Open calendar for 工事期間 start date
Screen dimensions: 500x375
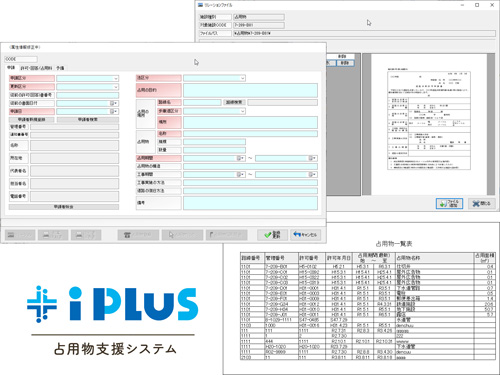(241, 175)
